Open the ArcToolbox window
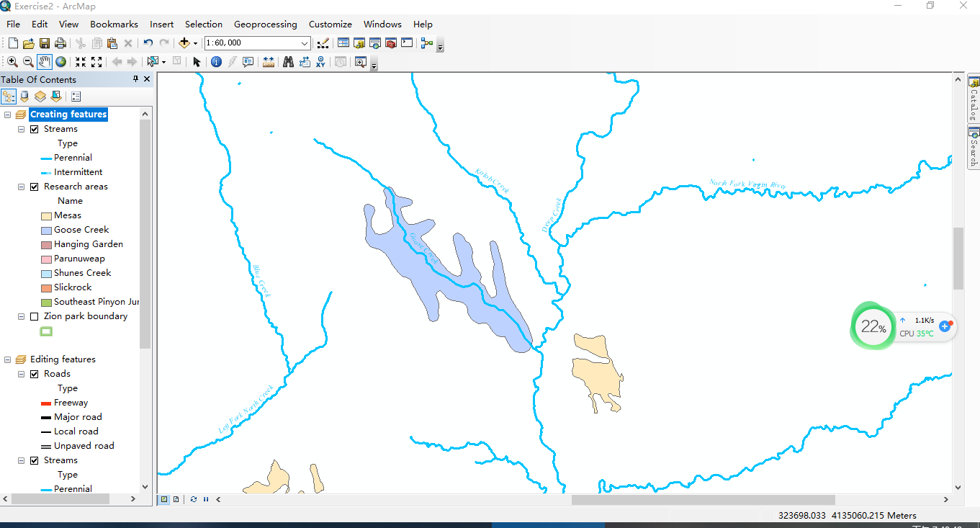The height and width of the screenshot is (528, 980). 390,43
